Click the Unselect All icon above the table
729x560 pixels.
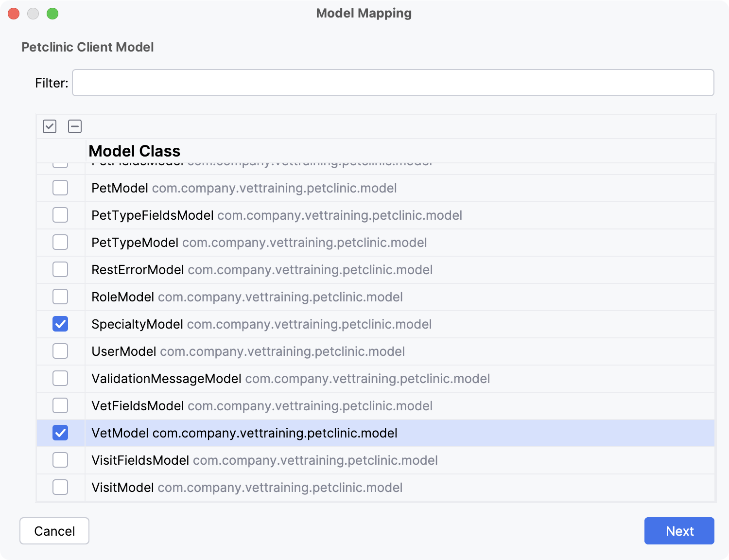point(75,126)
